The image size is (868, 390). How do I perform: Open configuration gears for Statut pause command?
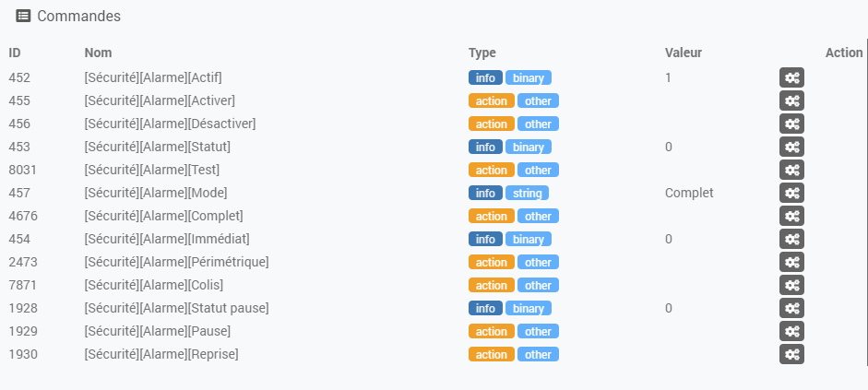(x=791, y=308)
